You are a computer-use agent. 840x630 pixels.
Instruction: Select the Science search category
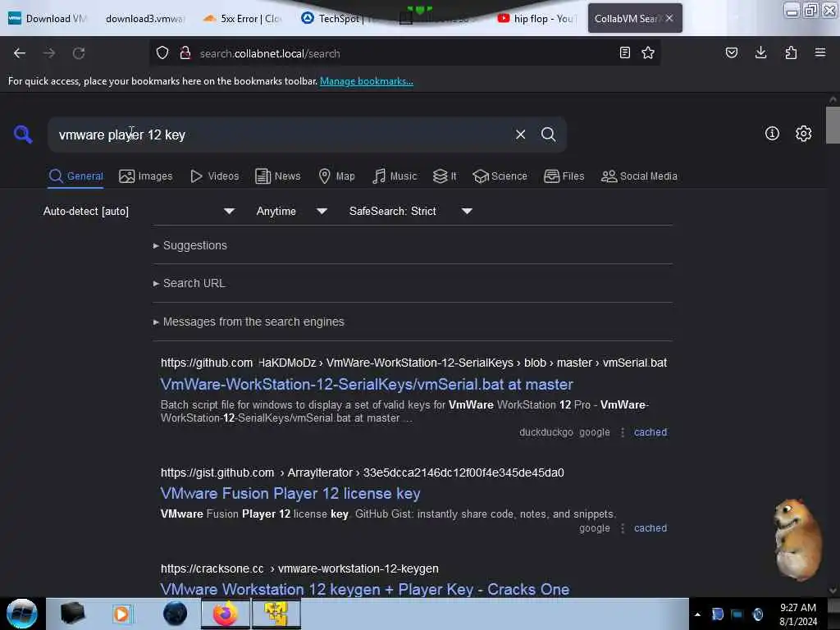[x=500, y=176]
